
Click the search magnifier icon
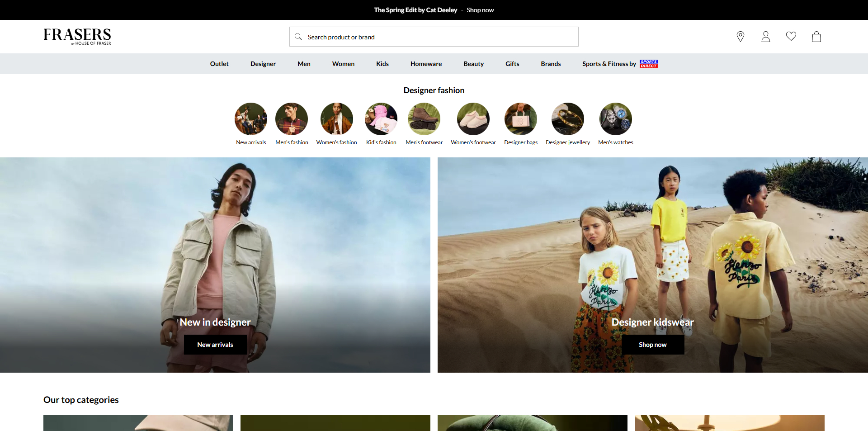tap(298, 37)
